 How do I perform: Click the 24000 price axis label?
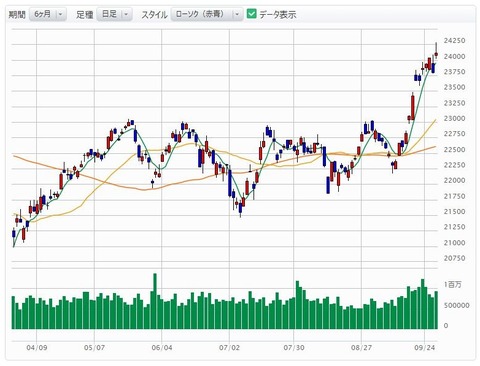pyautogui.click(x=454, y=57)
